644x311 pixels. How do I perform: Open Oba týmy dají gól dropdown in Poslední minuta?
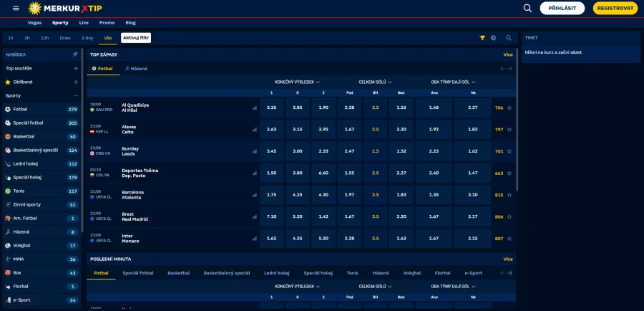click(453, 287)
